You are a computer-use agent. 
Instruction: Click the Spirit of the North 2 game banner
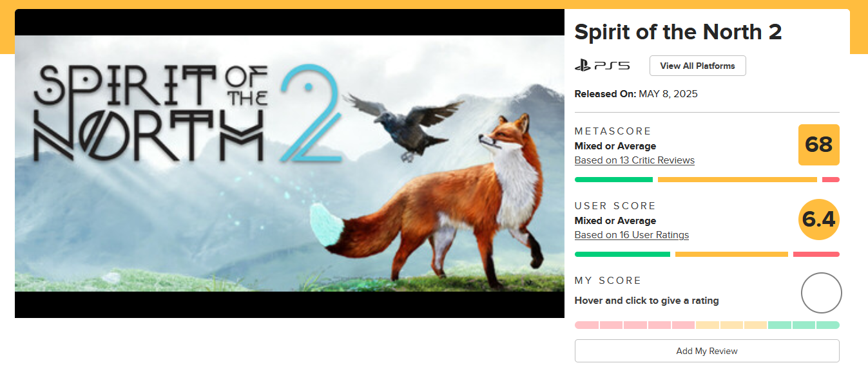pos(289,164)
